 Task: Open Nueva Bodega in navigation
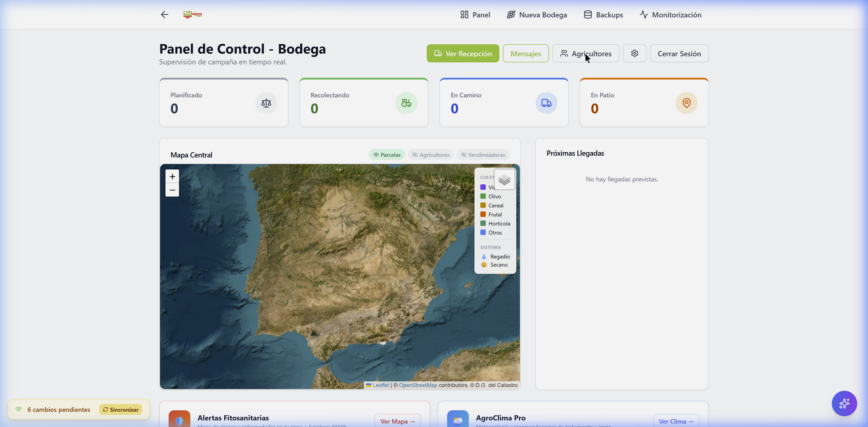point(537,15)
